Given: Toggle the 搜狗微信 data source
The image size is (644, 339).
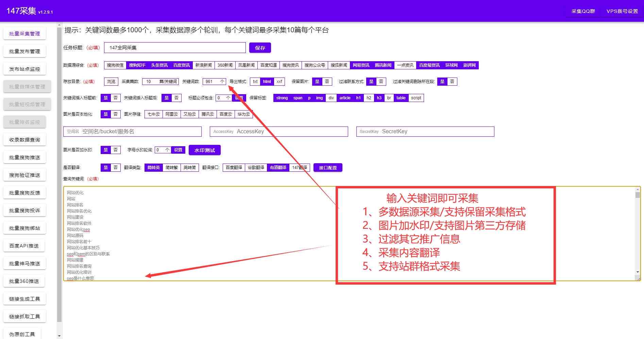Looking at the screenshot, I should click(x=115, y=65).
